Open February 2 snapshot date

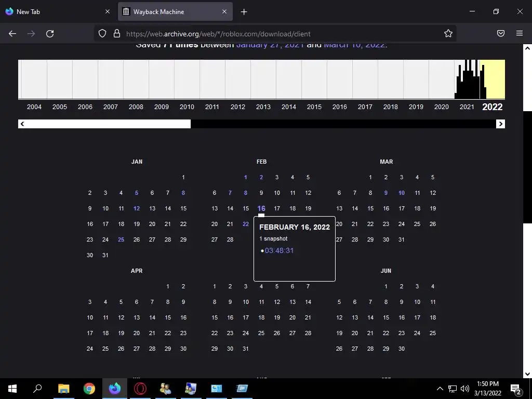tap(261, 177)
